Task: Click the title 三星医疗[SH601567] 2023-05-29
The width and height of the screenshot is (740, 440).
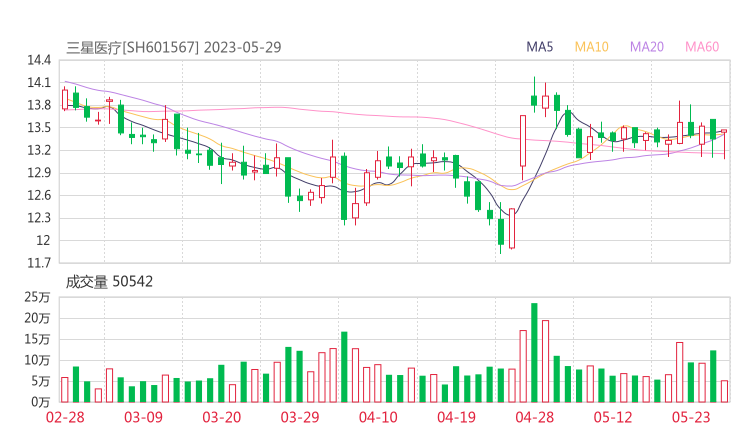Action: click(174, 47)
